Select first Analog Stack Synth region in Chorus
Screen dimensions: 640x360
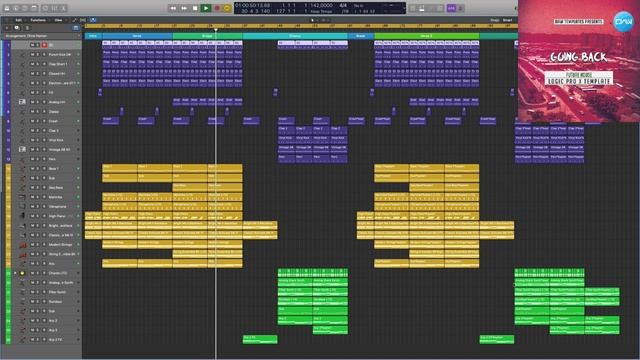click(x=295, y=282)
